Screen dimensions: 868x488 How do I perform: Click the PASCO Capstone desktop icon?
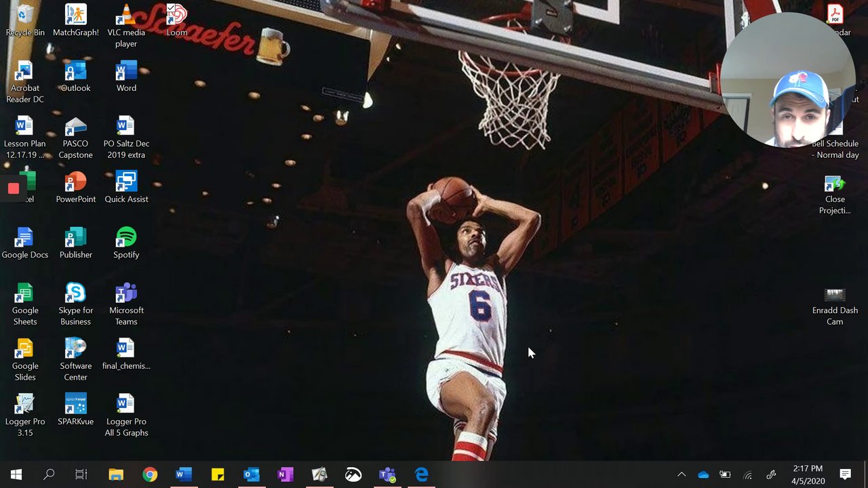click(x=75, y=137)
